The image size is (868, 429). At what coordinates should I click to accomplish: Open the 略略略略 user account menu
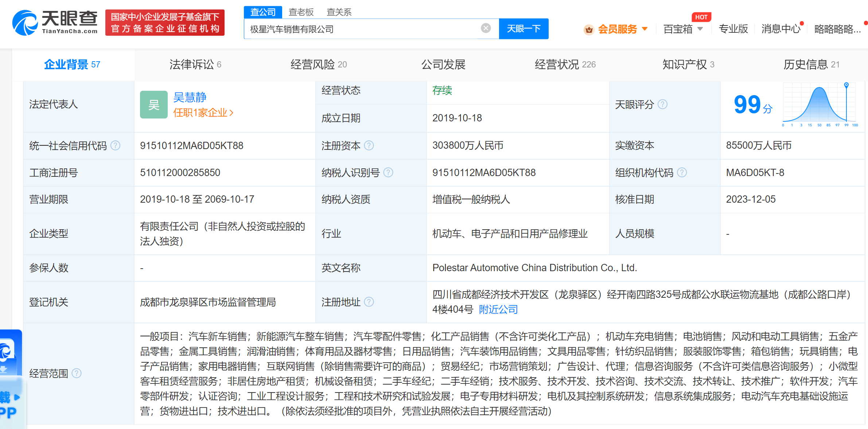(837, 29)
